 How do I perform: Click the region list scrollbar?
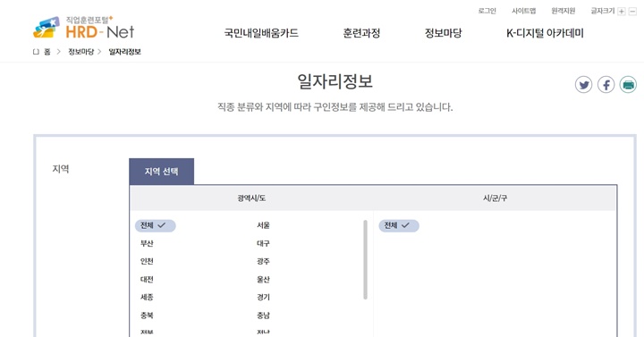[x=365, y=260]
